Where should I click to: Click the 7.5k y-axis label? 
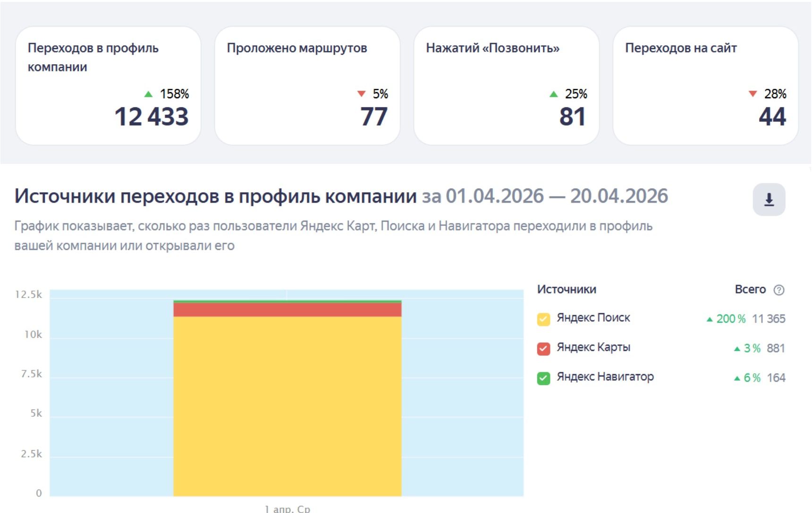32,374
